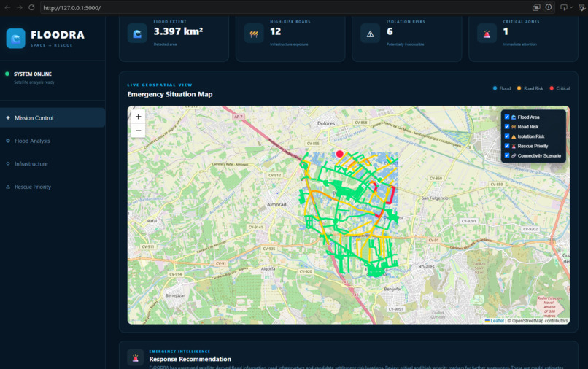Toggle the Isolation Risk layer checkbox
This screenshot has width=588, height=369.
click(507, 136)
